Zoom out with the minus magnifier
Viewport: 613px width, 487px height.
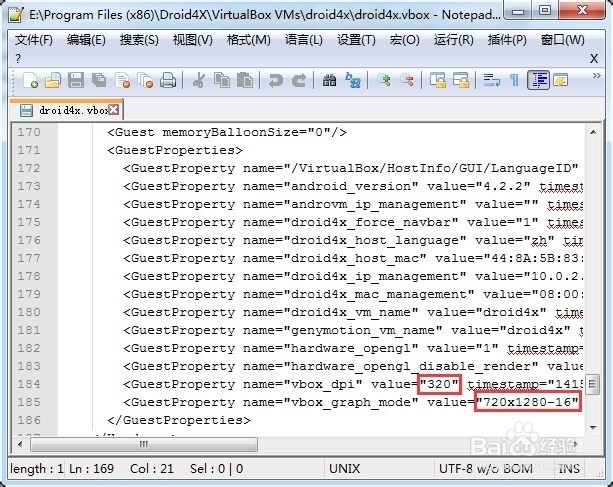(x=407, y=81)
